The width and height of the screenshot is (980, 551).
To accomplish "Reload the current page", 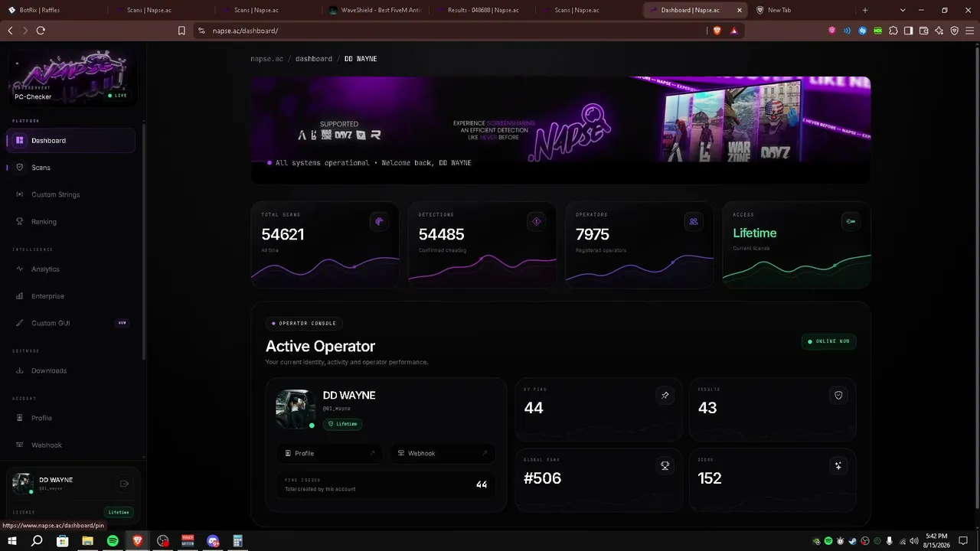I will 41,31.
